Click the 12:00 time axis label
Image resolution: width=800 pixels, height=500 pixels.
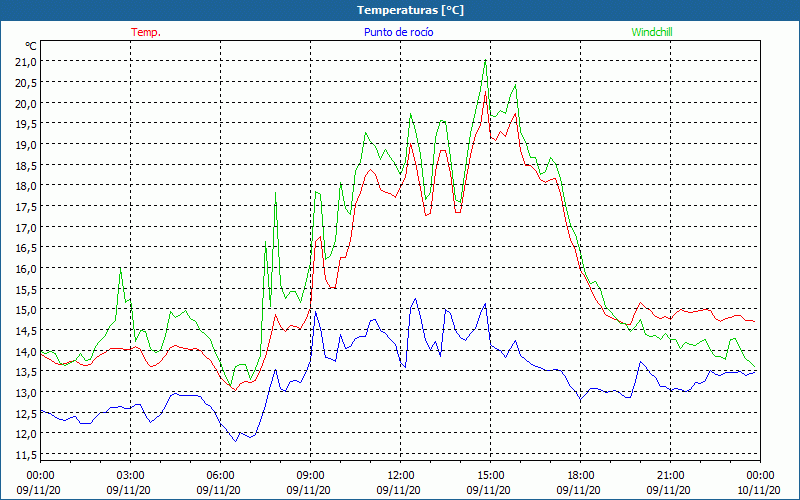pos(400,475)
